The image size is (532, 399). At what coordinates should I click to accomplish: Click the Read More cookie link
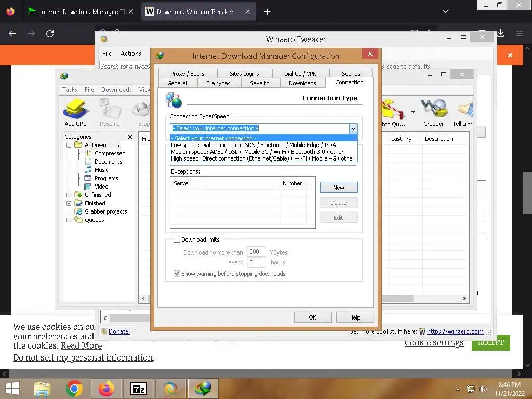82,345
